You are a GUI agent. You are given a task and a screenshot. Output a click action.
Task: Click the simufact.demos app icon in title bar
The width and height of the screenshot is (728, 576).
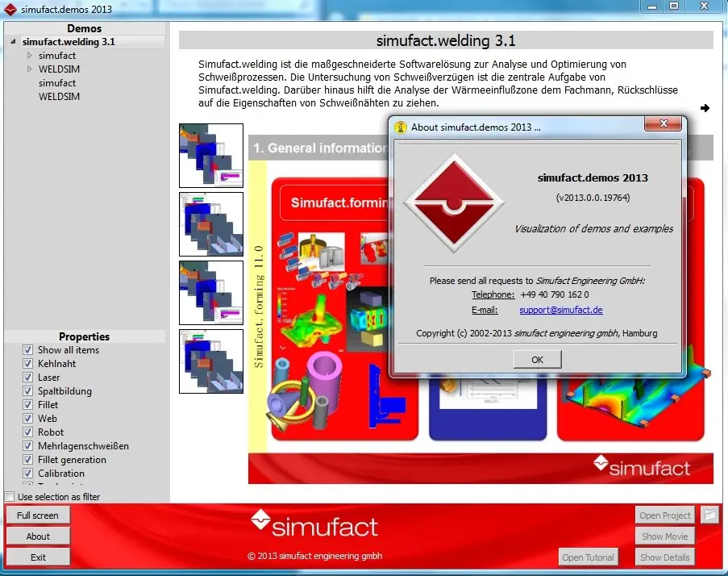(10, 10)
